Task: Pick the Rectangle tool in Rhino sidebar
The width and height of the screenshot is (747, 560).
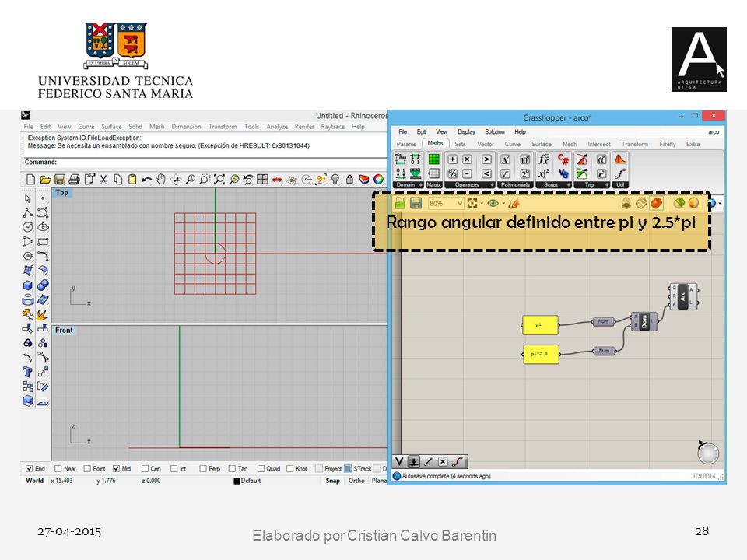Action: [43, 242]
